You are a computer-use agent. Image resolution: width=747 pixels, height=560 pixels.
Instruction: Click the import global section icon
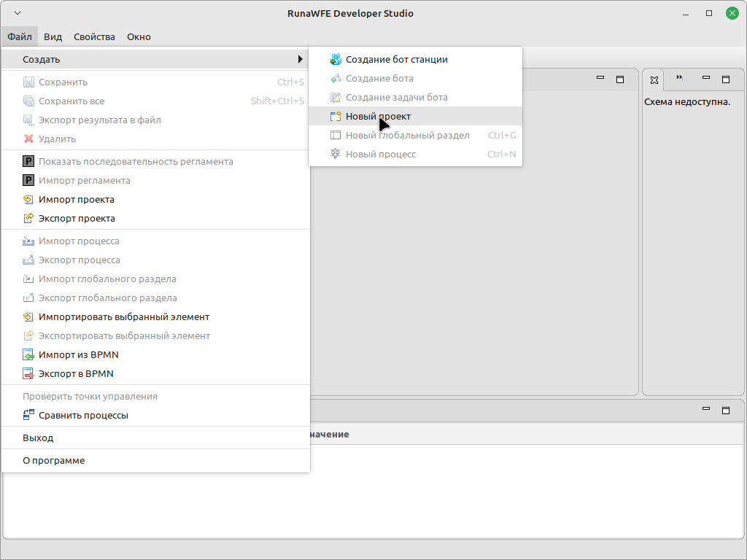28,279
